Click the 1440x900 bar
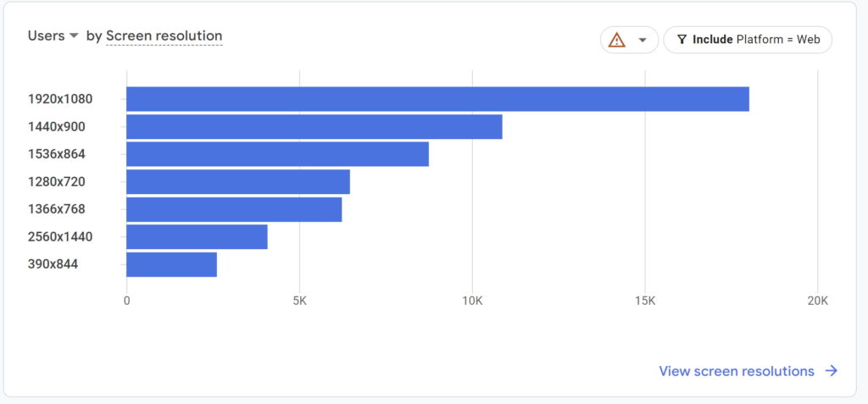Viewport: 868px width, 404px height. pos(314,127)
